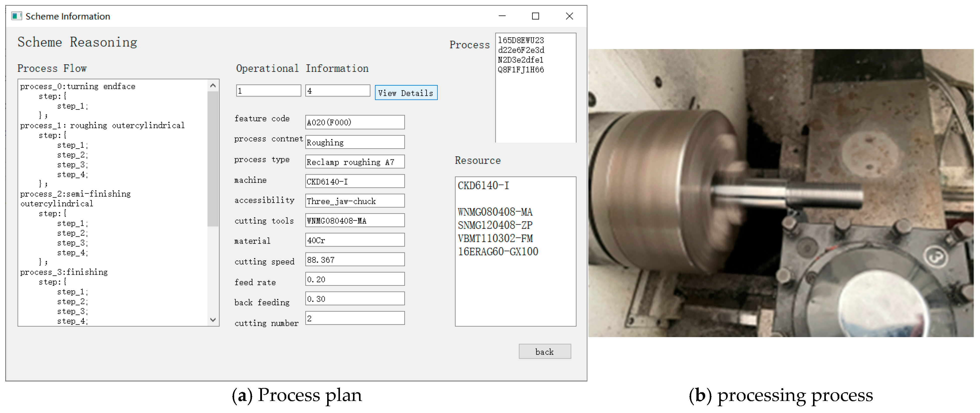Image resolution: width=980 pixels, height=413 pixels.
Task: Click the View Details button
Action: [x=406, y=93]
